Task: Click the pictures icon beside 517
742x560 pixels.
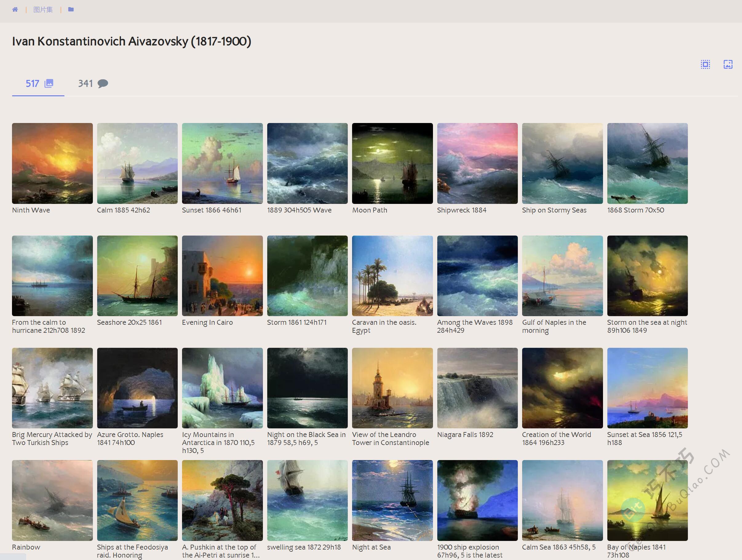Action: tap(49, 83)
